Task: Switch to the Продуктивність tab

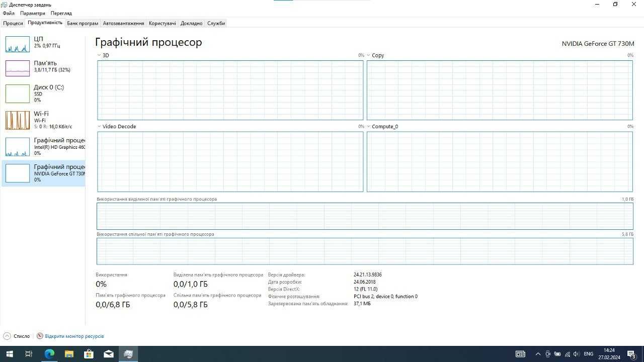Action: click(x=45, y=23)
